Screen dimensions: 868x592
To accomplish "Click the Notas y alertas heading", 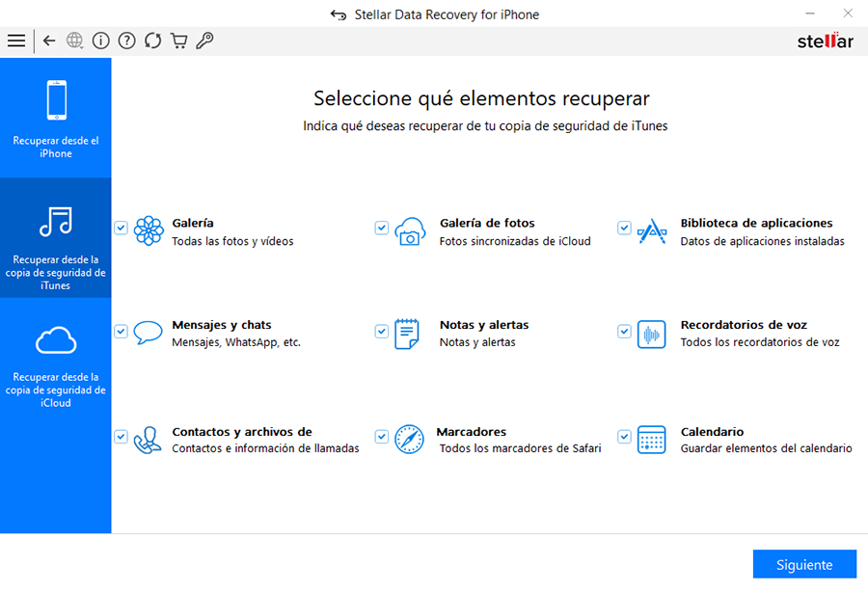I will tap(484, 325).
